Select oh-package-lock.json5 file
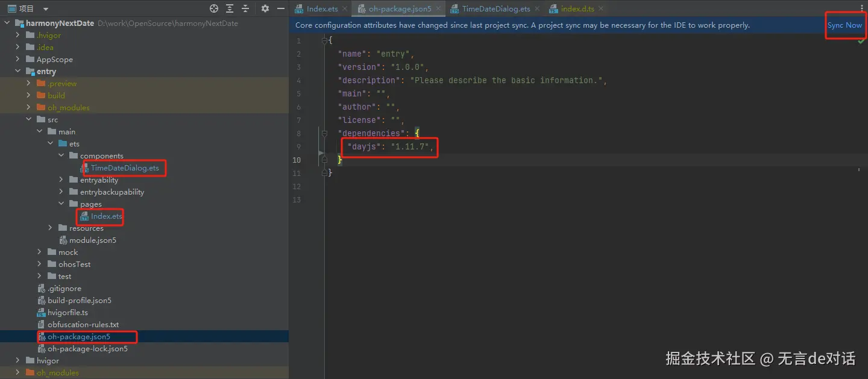Viewport: 868px width, 379px height. coord(87,348)
